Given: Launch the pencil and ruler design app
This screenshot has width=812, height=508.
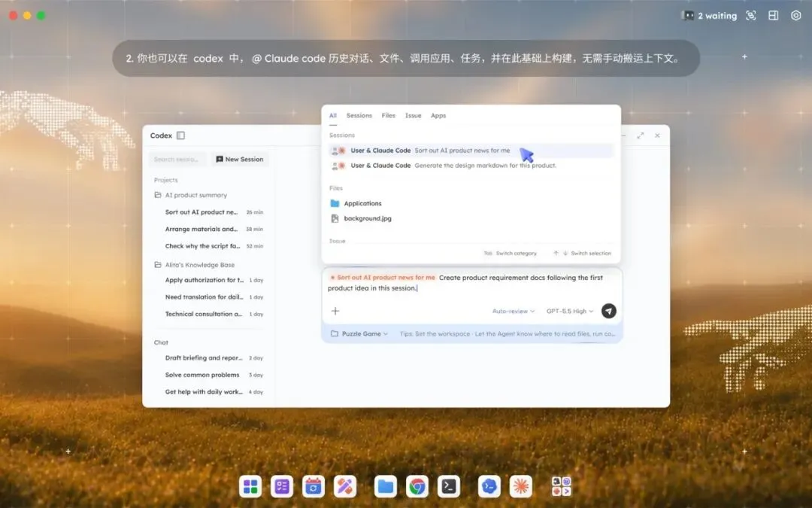Looking at the screenshot, I should 345,486.
